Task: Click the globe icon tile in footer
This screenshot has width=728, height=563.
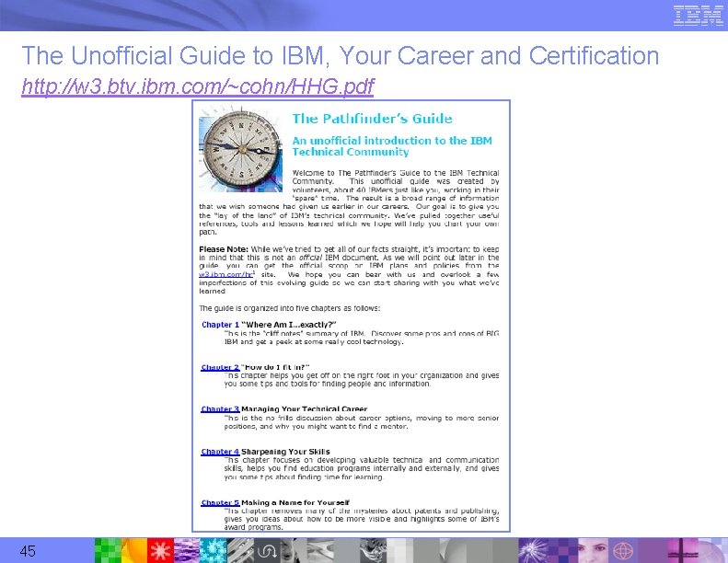Action: [x=622, y=550]
